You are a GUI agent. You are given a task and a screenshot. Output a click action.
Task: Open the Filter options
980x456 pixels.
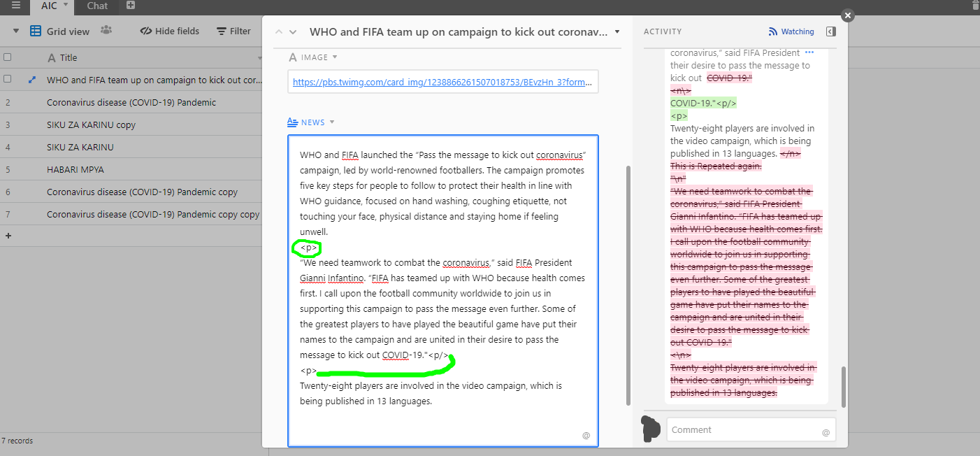coord(233,31)
